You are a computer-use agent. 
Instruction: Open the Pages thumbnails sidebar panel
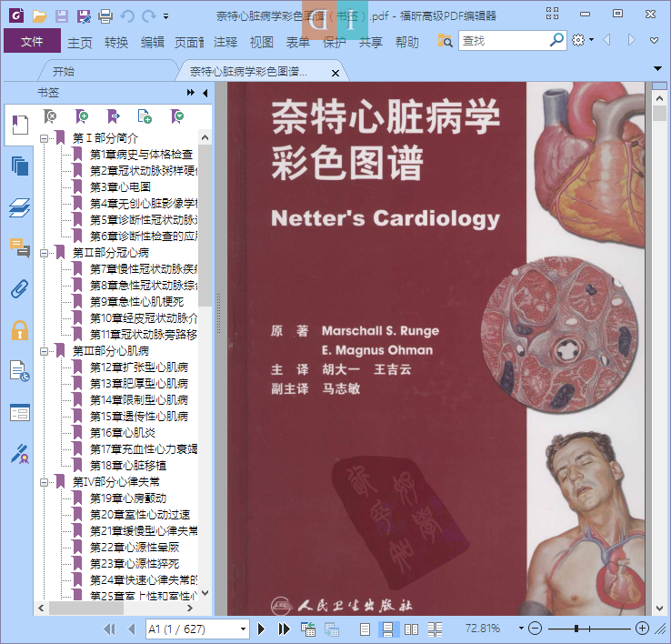pos(20,166)
